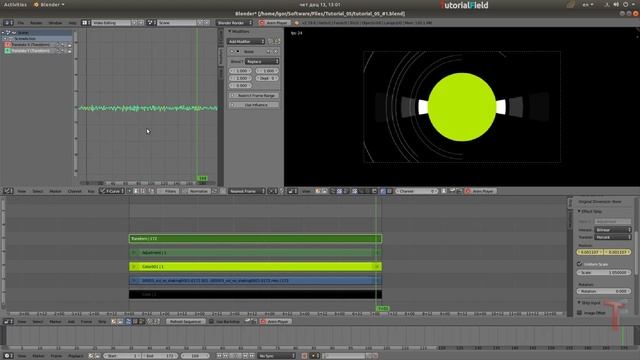Select the blue movie strip in sequencer
Image resolution: width=640 pixels, height=360 pixels.
tap(256, 280)
